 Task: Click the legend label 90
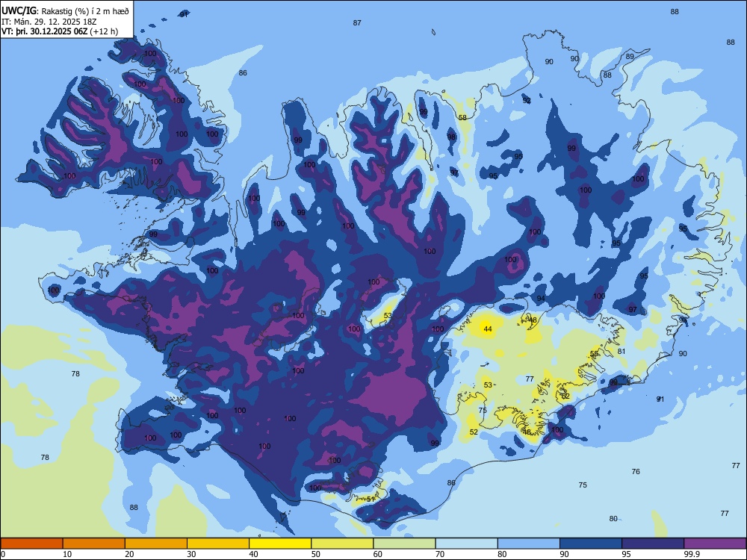(564, 554)
